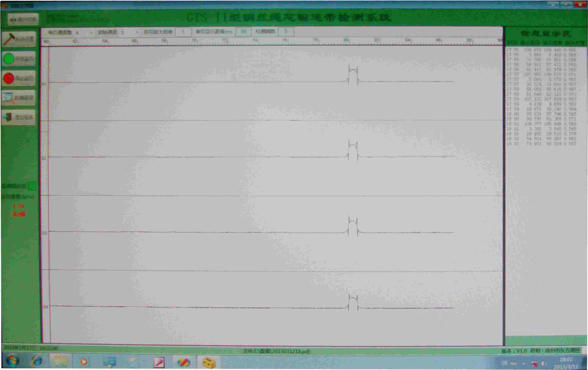
Task: Show hidden tray icons arrow
Action: pyautogui.click(x=524, y=364)
